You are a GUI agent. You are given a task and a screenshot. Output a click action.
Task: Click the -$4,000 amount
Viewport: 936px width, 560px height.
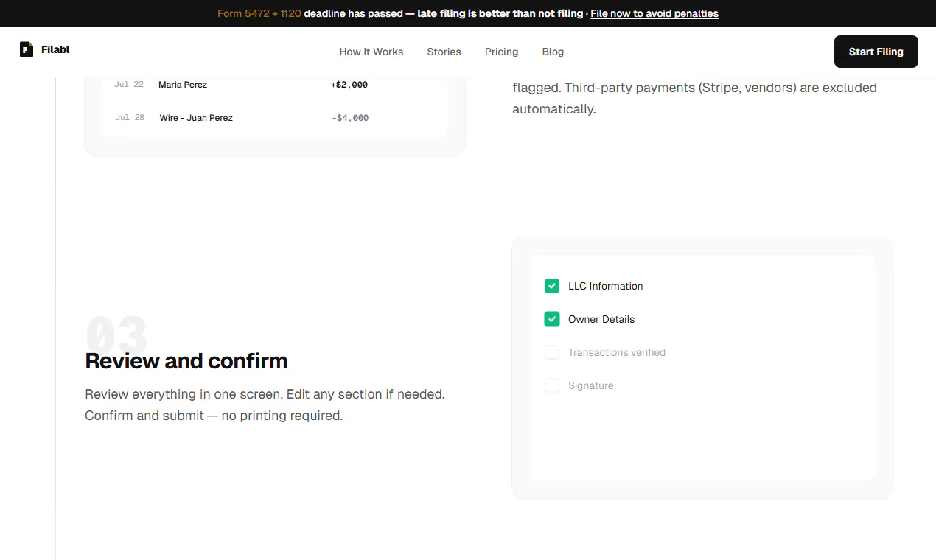pyautogui.click(x=350, y=118)
